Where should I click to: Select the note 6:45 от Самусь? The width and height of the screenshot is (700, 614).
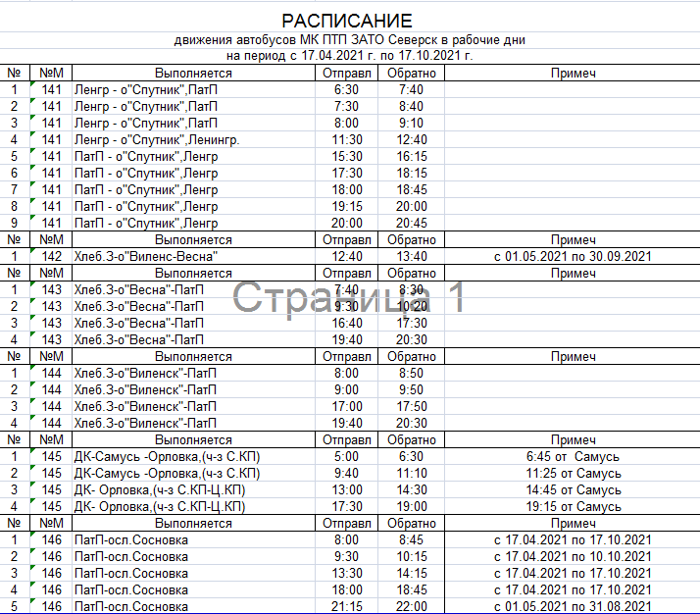point(573,456)
